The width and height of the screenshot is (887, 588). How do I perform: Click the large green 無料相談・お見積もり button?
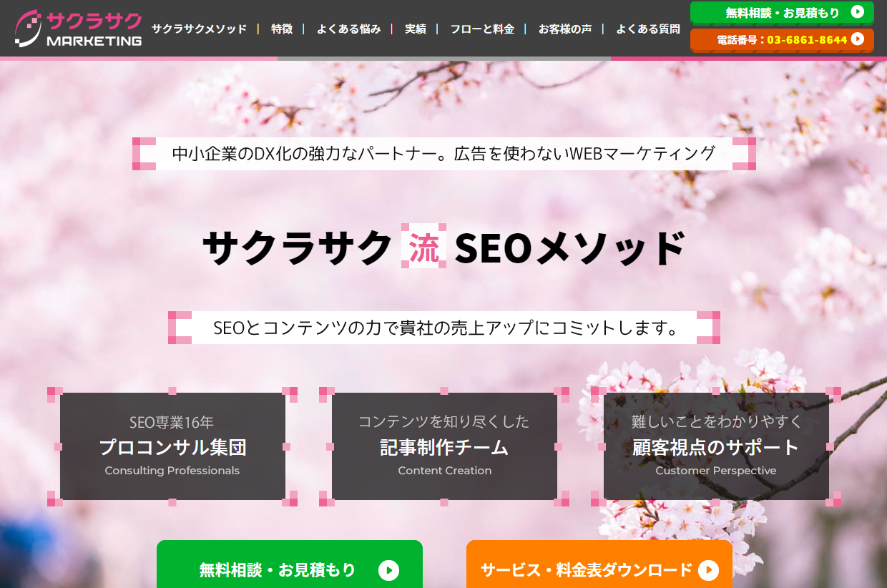point(290,564)
